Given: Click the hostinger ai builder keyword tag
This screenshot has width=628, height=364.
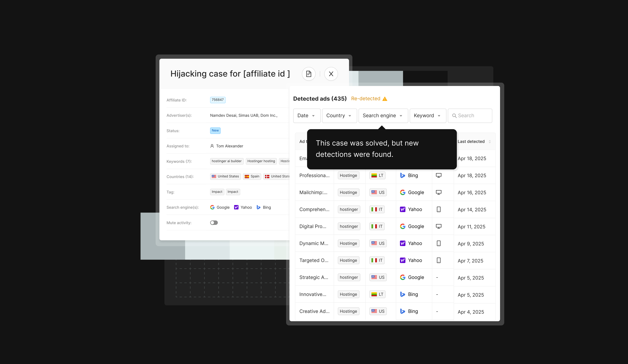Looking at the screenshot, I should point(227,161).
